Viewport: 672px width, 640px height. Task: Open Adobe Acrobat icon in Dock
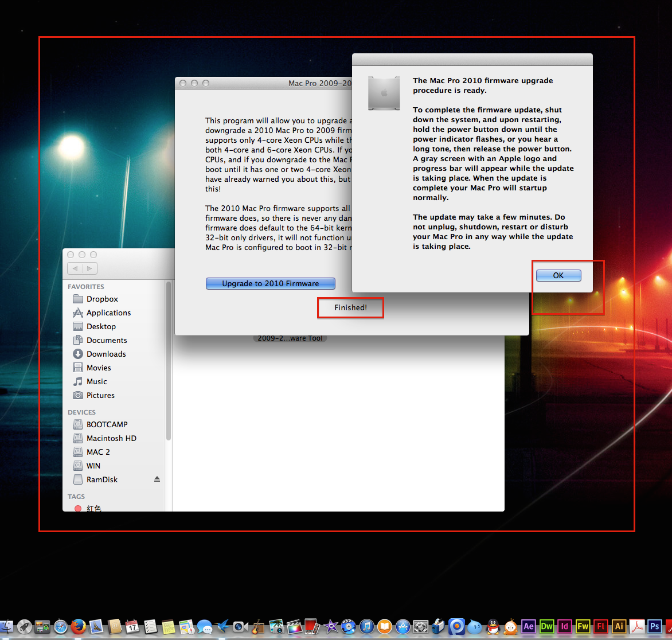click(x=637, y=626)
